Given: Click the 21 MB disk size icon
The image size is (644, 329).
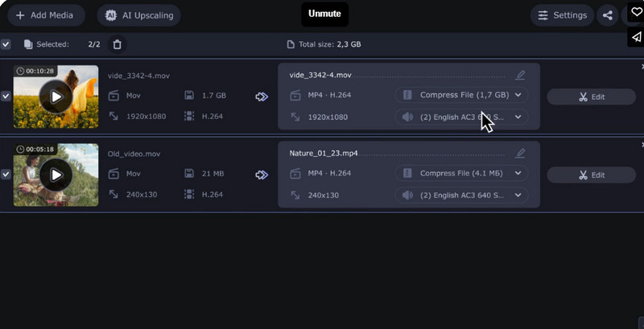Looking at the screenshot, I should point(189,174).
